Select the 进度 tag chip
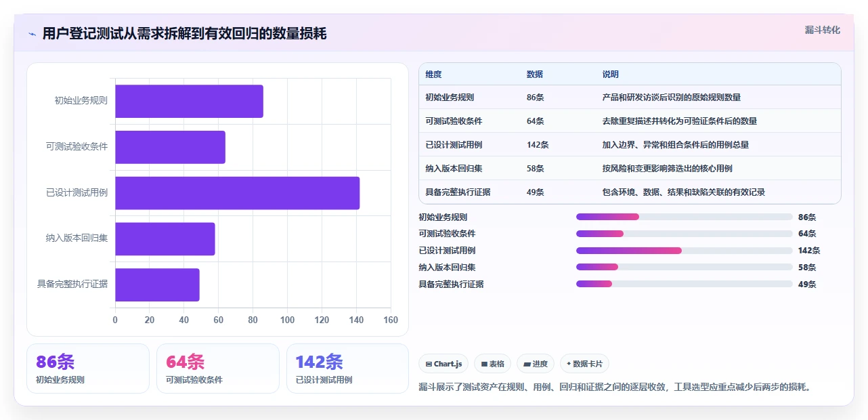The image size is (868, 420). [536, 364]
